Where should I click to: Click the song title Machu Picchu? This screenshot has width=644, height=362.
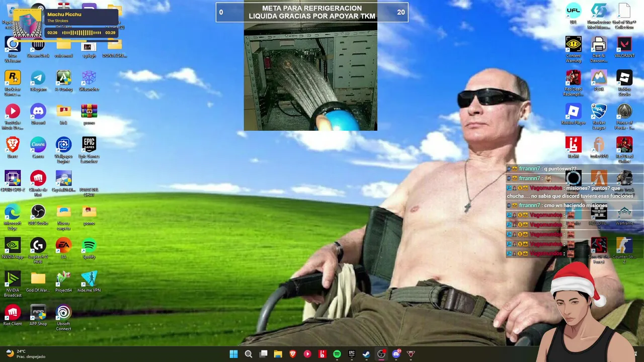64,15
